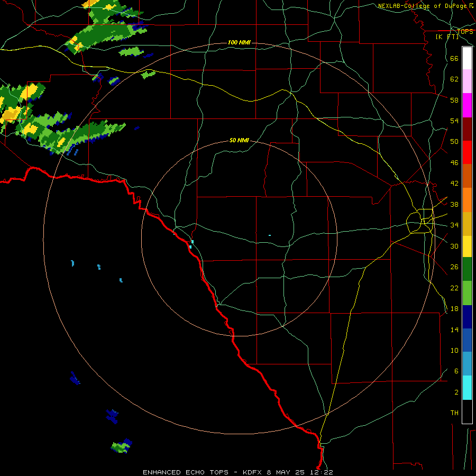
Task: Click the "50" legend value
Action: (454, 142)
